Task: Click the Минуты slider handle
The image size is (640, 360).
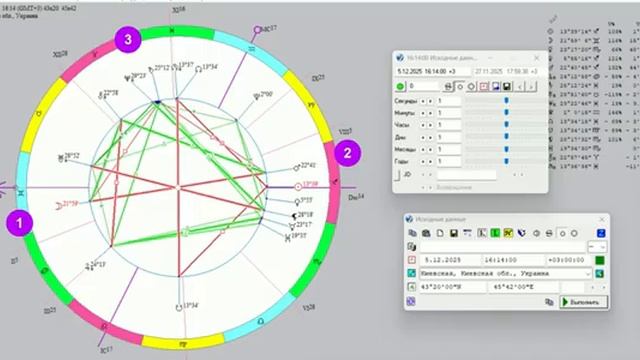Action: pos(506,112)
